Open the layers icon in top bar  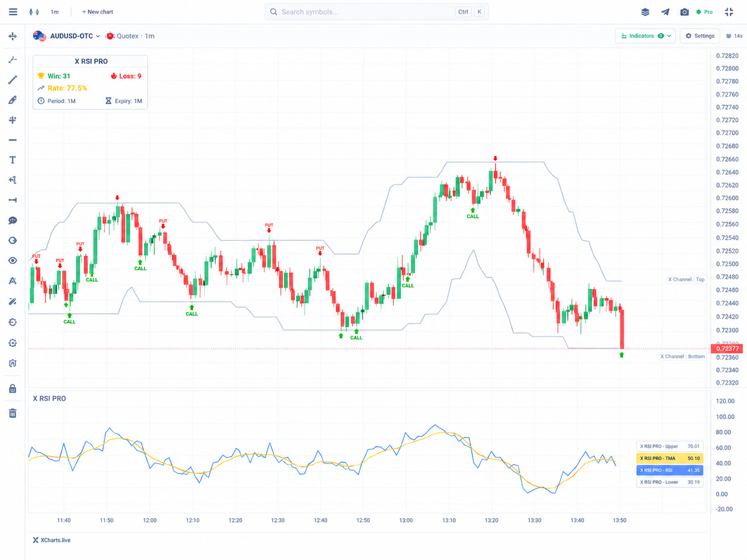coord(646,12)
